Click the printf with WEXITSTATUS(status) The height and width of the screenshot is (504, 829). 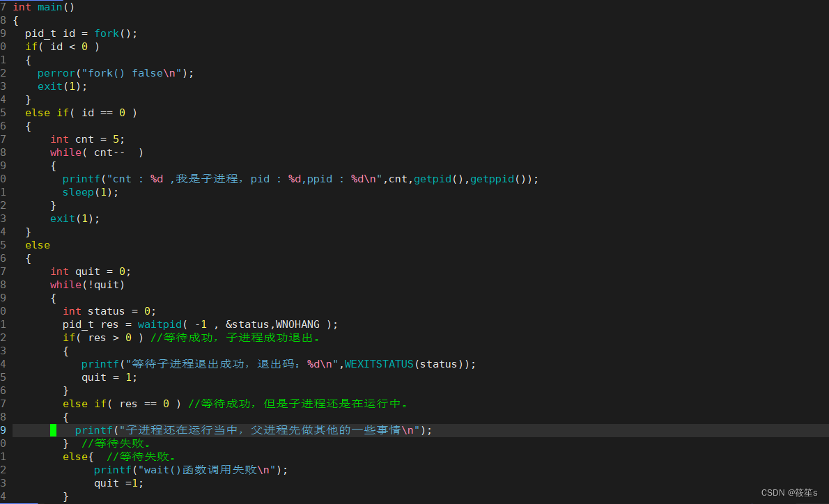tap(279, 364)
